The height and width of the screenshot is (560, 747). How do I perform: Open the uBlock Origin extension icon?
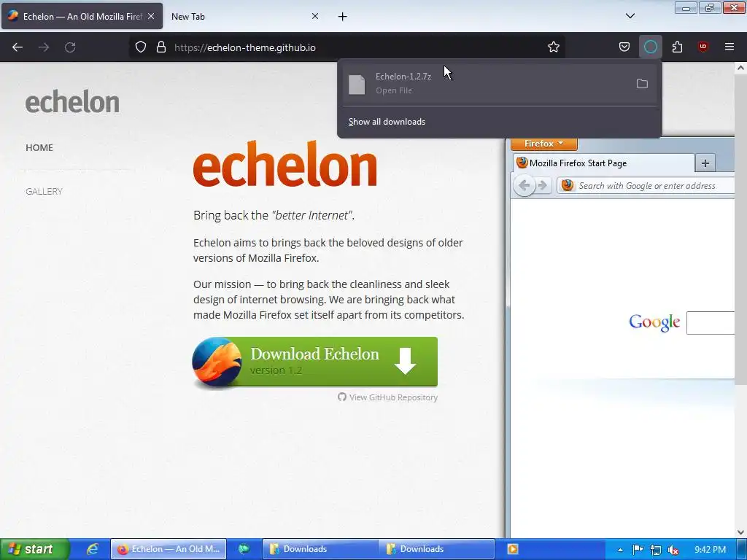point(703,47)
